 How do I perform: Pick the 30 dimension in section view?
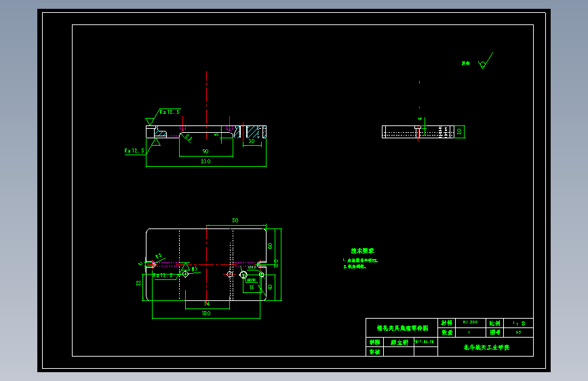click(251, 141)
